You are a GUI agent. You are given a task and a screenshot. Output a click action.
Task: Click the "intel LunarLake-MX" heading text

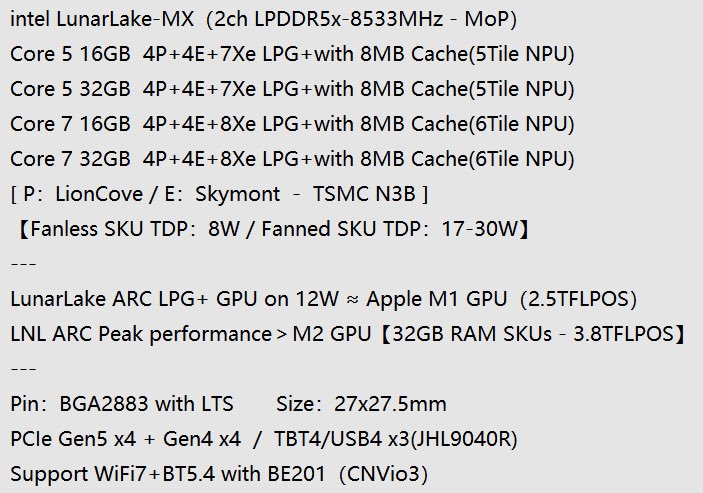point(92,19)
